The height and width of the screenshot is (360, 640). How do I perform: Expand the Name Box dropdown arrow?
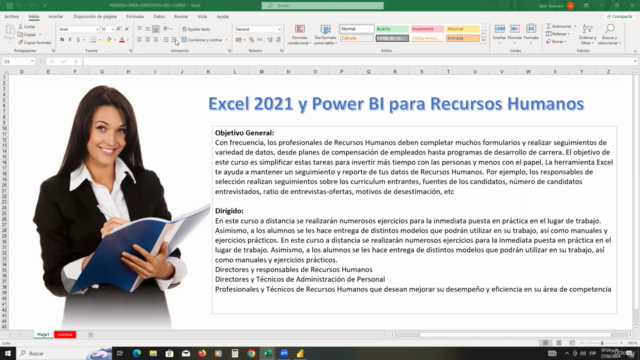(32, 61)
